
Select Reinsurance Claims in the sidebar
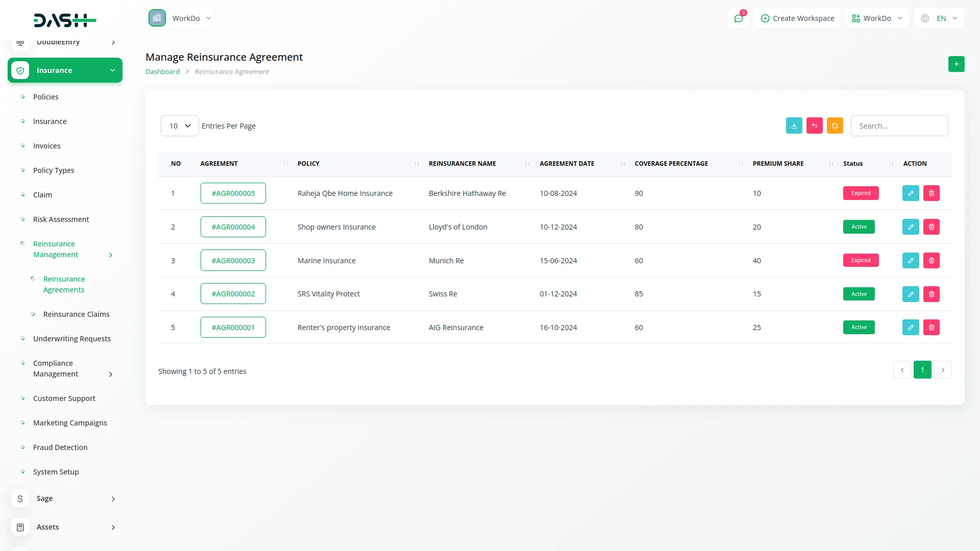(x=77, y=314)
